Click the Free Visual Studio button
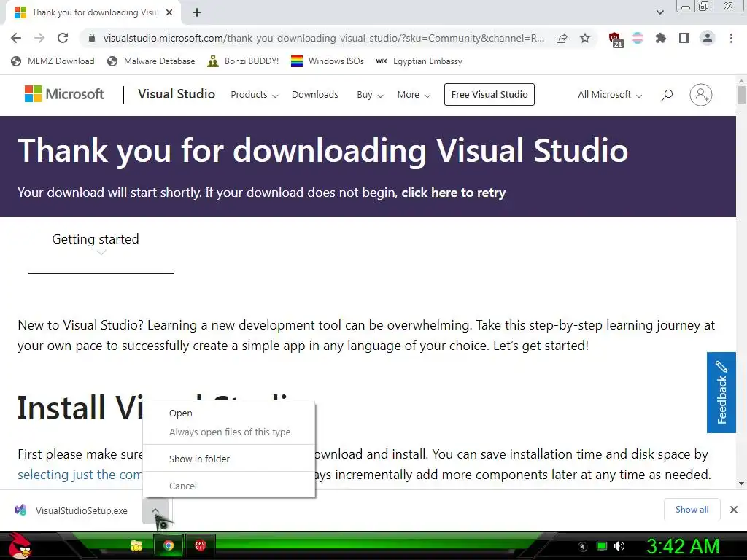Viewport: 747px width, 560px height. click(x=489, y=94)
